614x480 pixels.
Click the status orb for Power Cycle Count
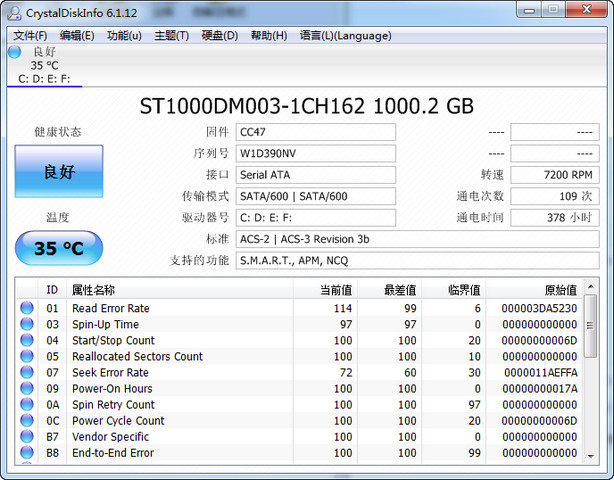click(27, 421)
